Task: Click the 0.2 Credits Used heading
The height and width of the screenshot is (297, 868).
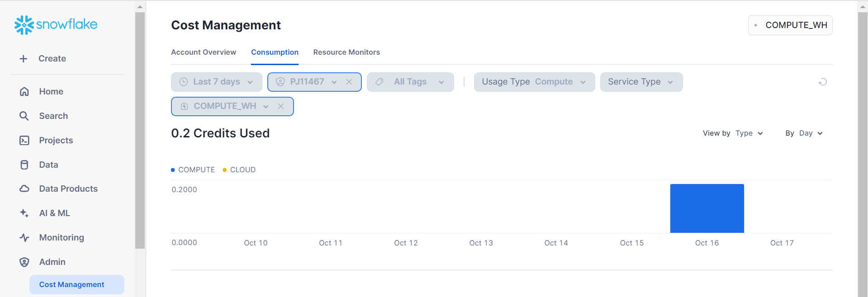Action: [x=220, y=133]
